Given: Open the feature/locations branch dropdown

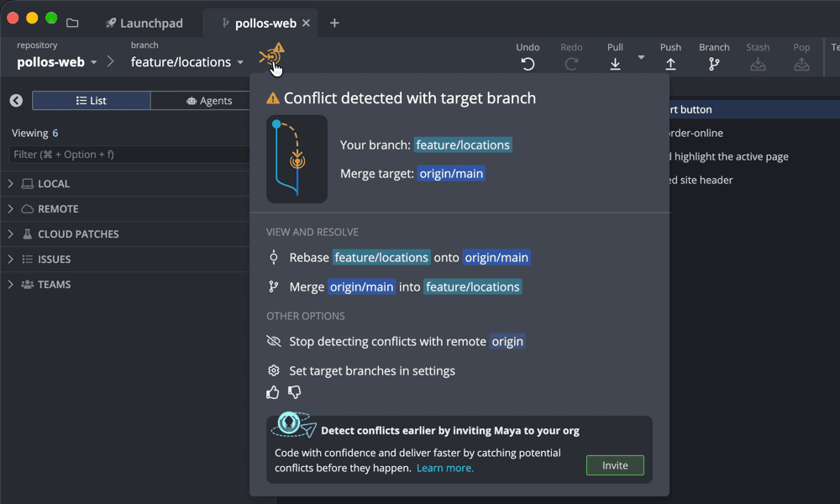Looking at the screenshot, I should 187,62.
